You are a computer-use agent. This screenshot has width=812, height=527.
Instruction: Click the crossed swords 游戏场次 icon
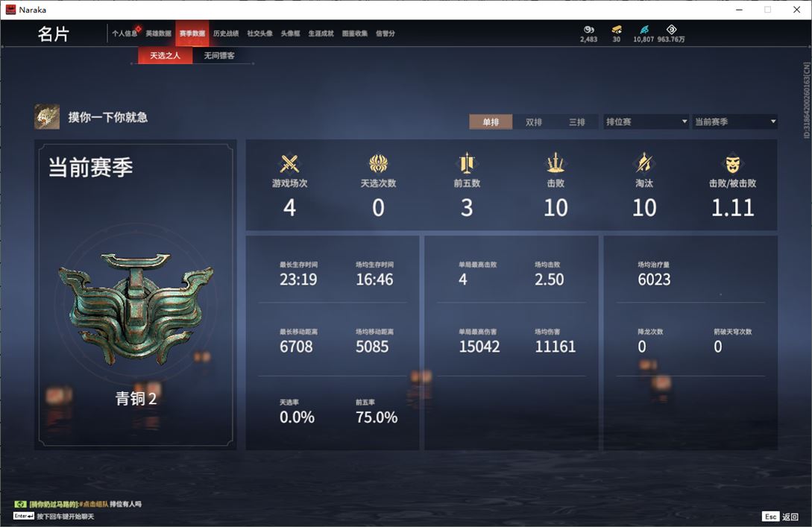click(x=289, y=163)
